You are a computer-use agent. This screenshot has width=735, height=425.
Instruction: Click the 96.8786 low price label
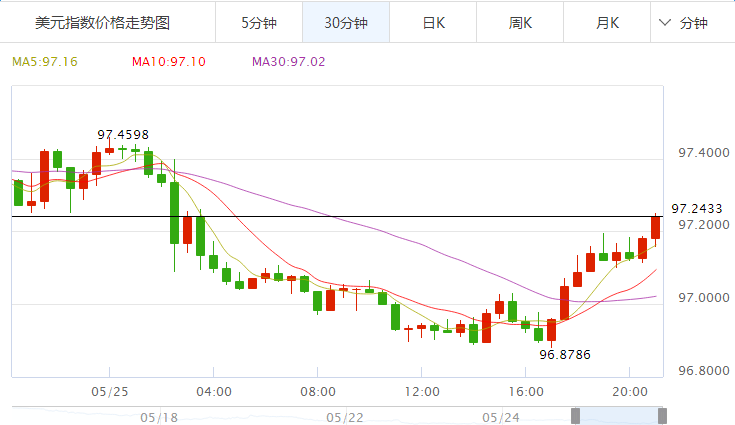(x=563, y=354)
